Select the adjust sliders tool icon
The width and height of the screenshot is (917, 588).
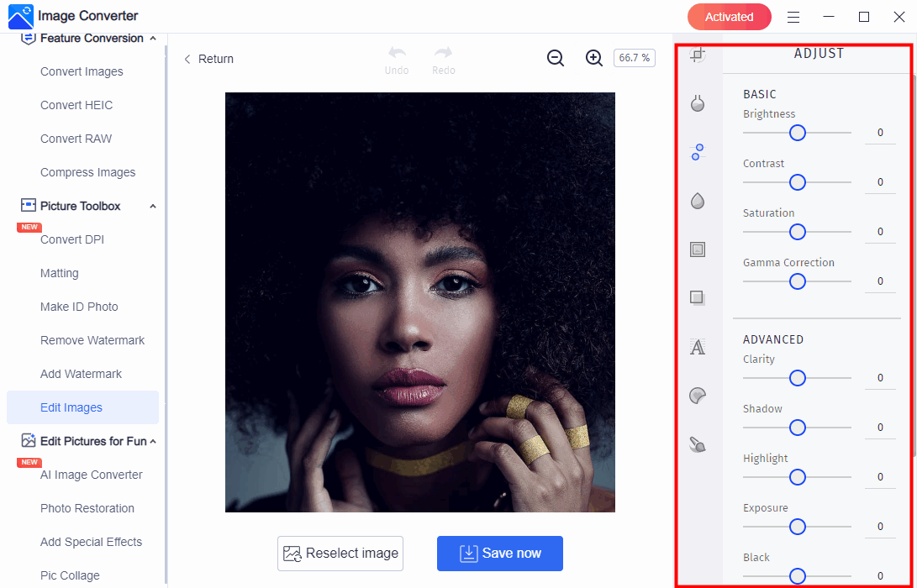pos(697,152)
